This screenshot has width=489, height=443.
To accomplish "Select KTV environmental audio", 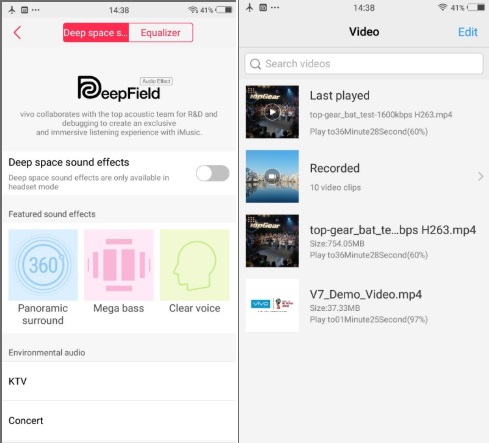I will coord(119,381).
